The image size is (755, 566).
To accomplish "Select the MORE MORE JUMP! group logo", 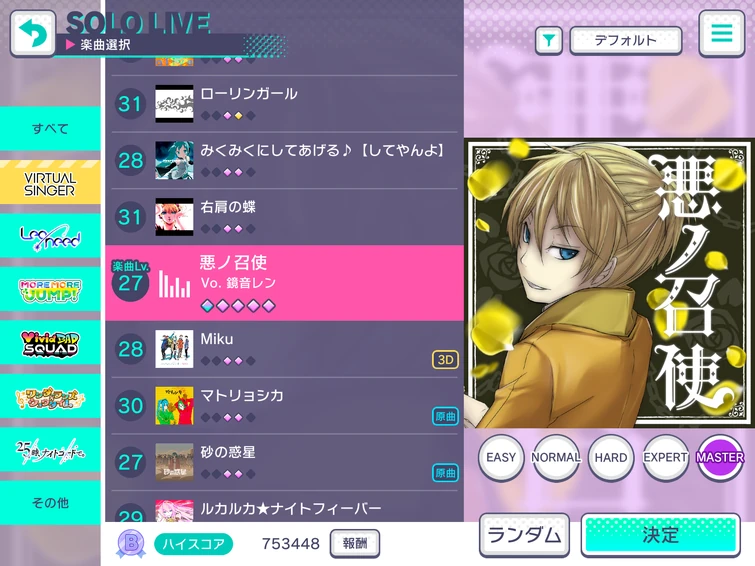I will [x=50, y=290].
